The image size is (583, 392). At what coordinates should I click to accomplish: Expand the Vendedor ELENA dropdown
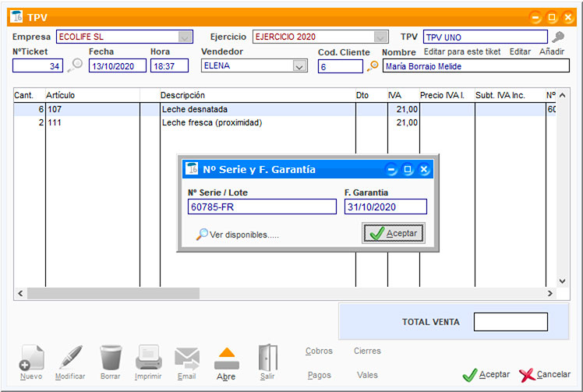(299, 65)
